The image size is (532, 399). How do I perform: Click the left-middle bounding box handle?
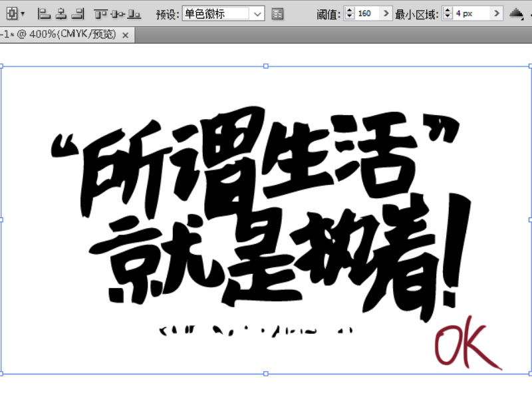pos(1,220)
